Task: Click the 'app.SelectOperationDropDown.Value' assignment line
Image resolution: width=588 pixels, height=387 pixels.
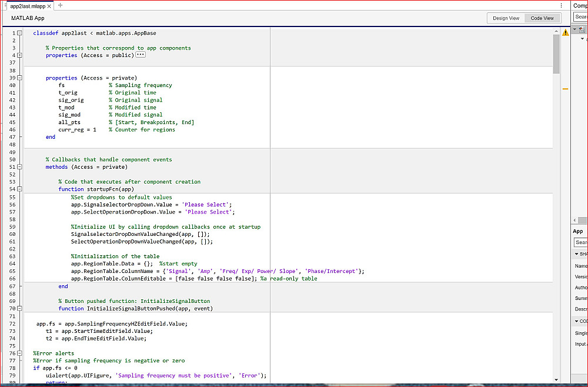Action: tap(153, 212)
